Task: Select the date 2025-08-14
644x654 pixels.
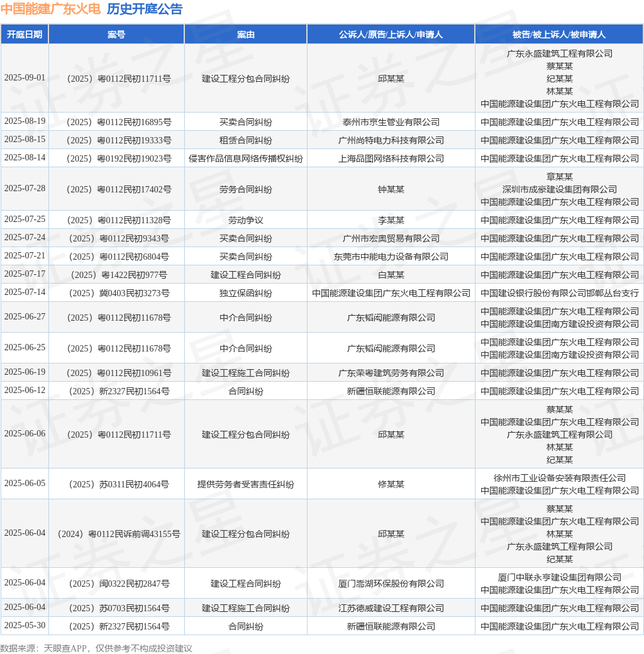Action: coord(25,158)
